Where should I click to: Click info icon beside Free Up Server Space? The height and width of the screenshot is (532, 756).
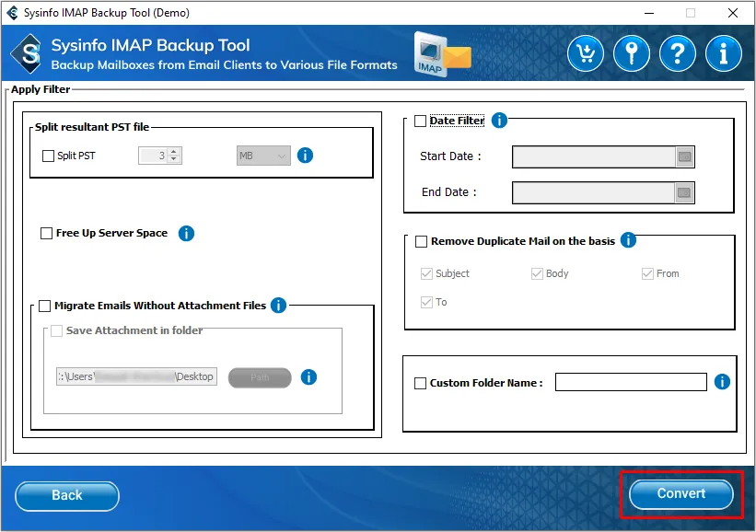click(186, 233)
